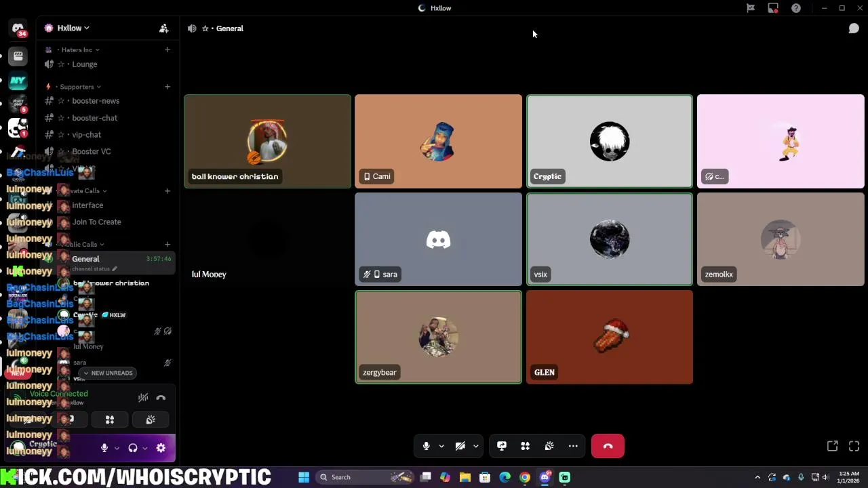Start an activity from call bar
868x488 pixels.
(x=525, y=446)
